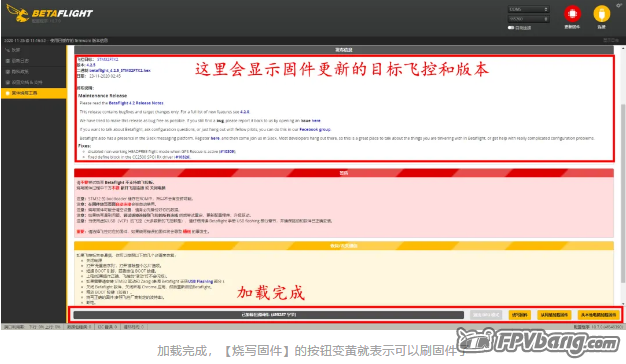The height and width of the screenshot is (364, 626).
Task: Click the yellow Flash Firmware button
Action: point(519,315)
